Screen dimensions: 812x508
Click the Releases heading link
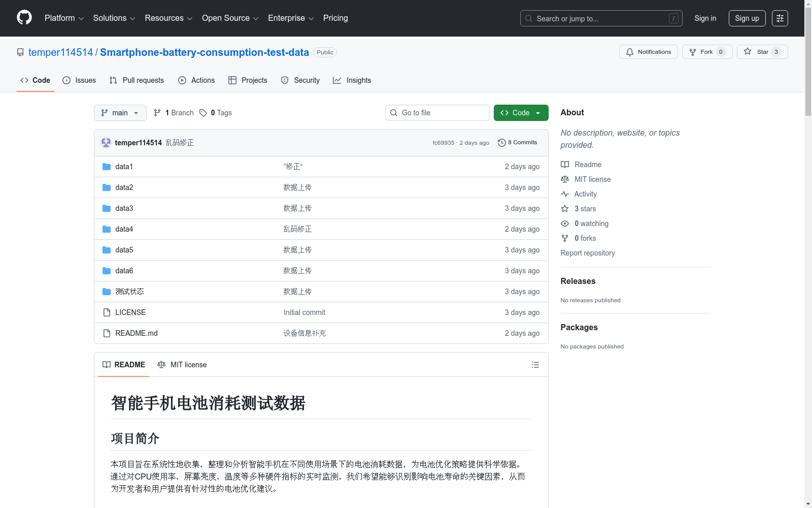pos(578,281)
